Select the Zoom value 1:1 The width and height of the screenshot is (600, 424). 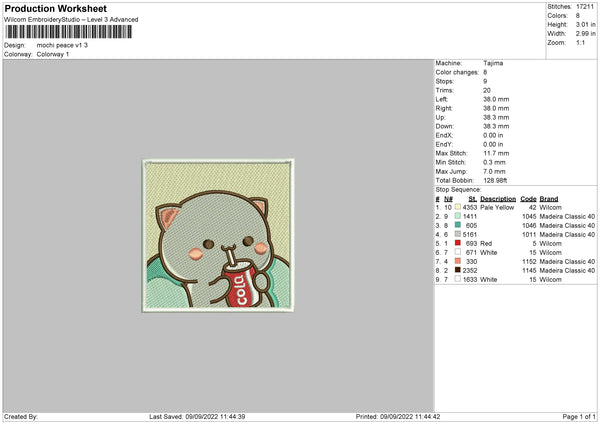(x=580, y=42)
